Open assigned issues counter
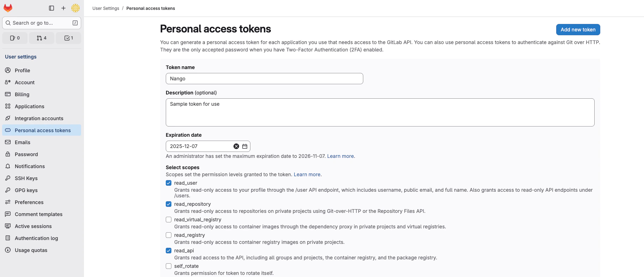 [x=15, y=38]
